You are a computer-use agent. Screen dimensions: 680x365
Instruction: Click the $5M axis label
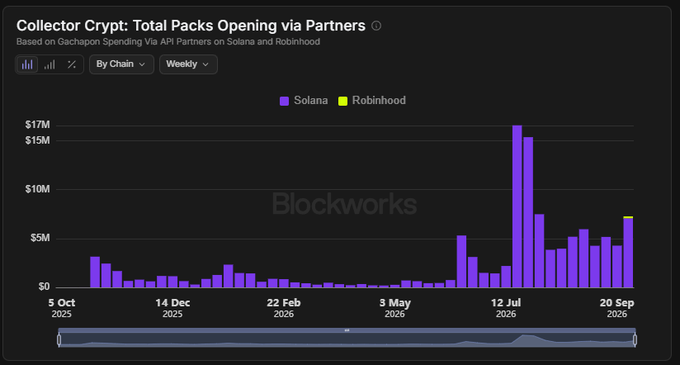pyautogui.click(x=40, y=238)
